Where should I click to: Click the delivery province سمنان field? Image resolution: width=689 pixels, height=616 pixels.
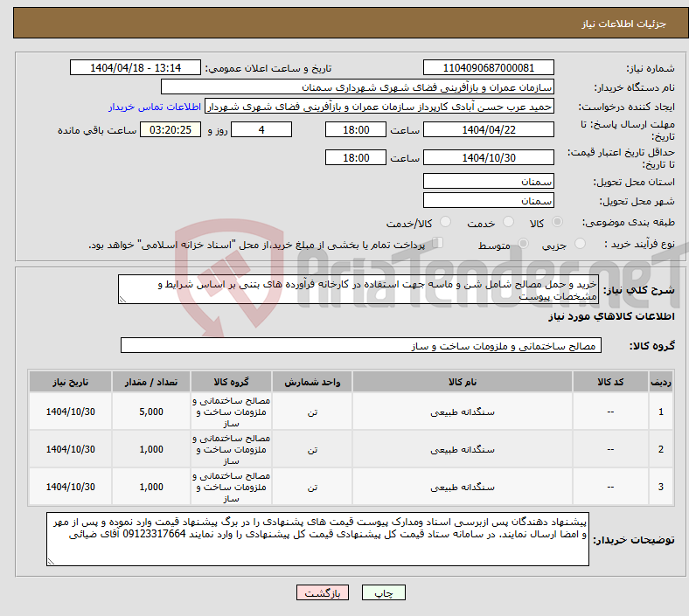pyautogui.click(x=488, y=181)
